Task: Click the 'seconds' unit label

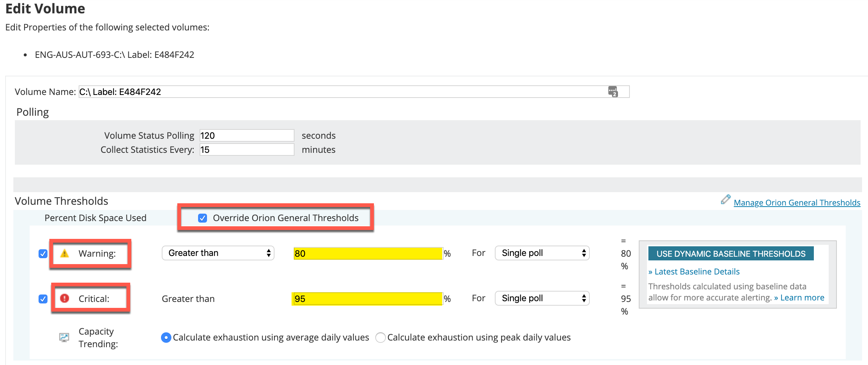Action: [319, 135]
